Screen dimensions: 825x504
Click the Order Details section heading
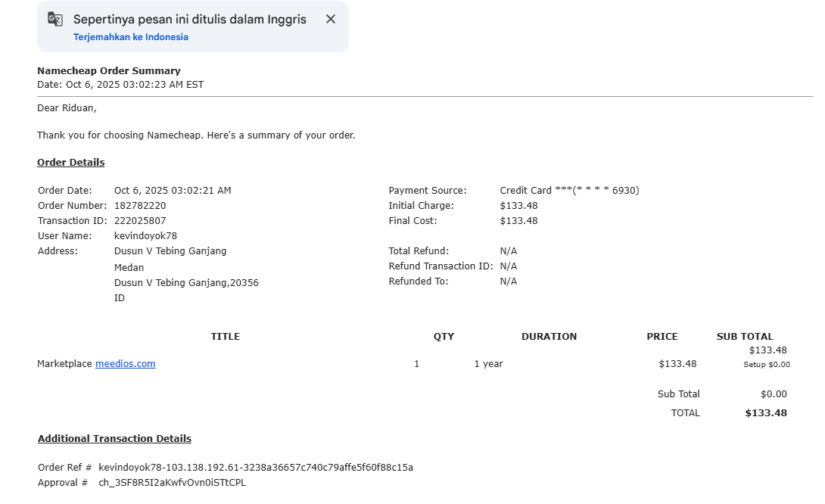pos(71,163)
